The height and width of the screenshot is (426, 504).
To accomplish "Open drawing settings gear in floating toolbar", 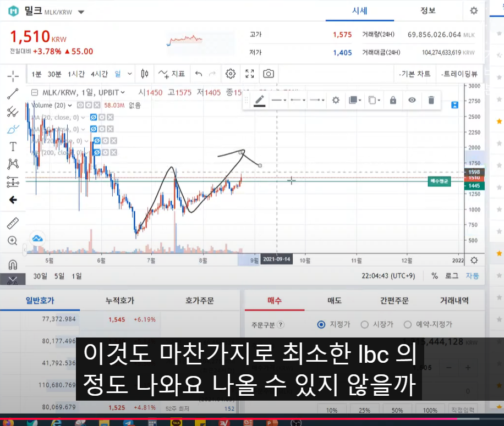I will point(336,100).
